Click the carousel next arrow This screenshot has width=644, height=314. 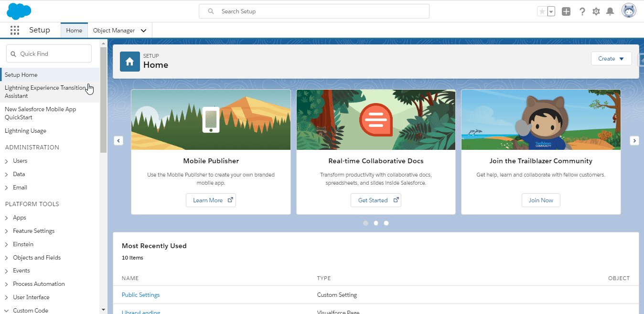[634, 141]
